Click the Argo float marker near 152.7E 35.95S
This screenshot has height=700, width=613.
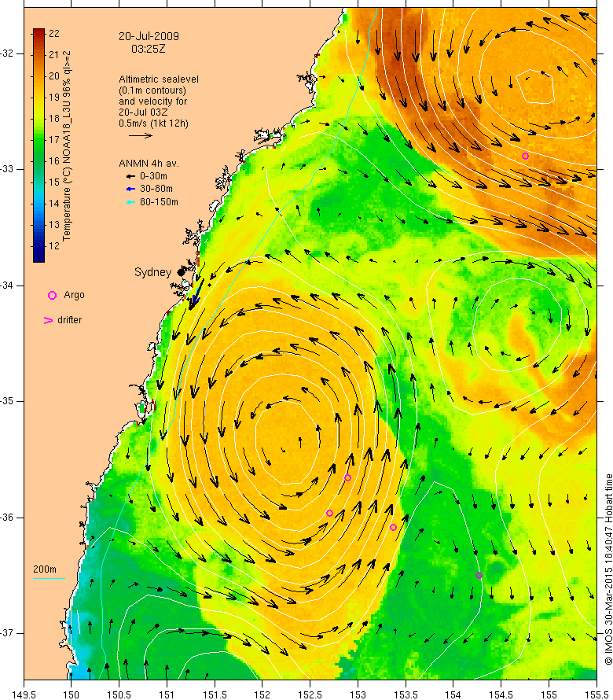[x=329, y=514]
